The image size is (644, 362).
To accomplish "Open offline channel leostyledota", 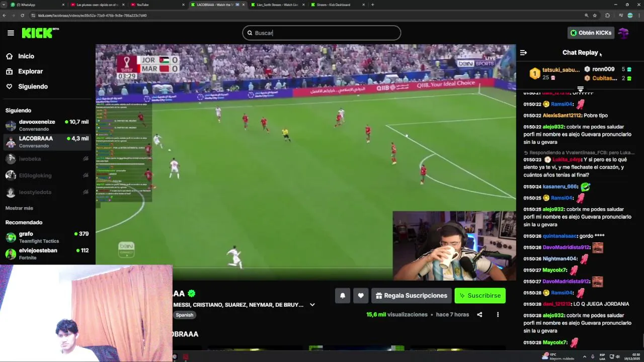I will point(47,192).
